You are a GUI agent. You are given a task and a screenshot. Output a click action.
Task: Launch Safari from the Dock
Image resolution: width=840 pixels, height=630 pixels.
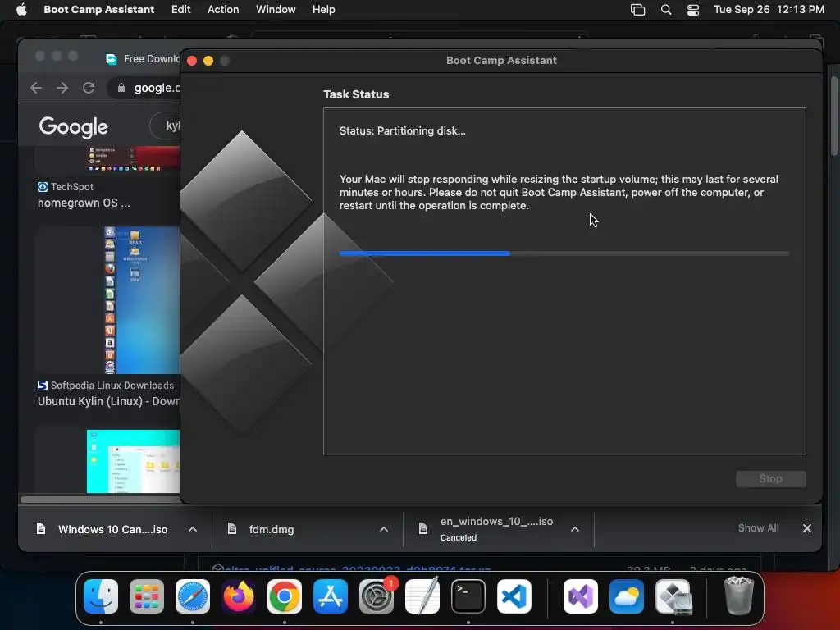click(x=193, y=596)
